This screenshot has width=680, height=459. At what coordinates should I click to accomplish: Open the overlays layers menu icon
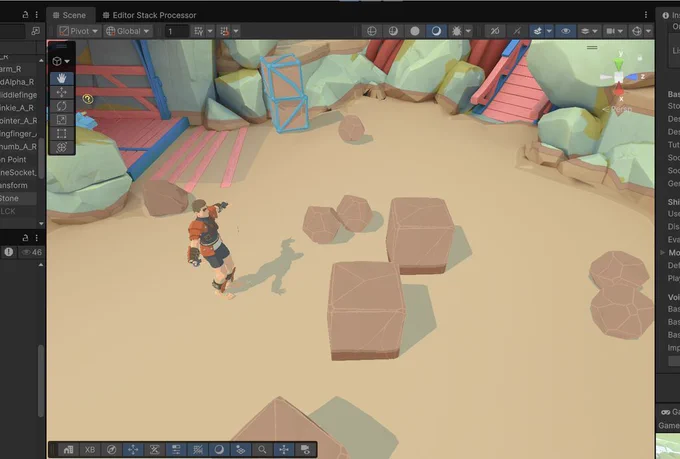588,31
